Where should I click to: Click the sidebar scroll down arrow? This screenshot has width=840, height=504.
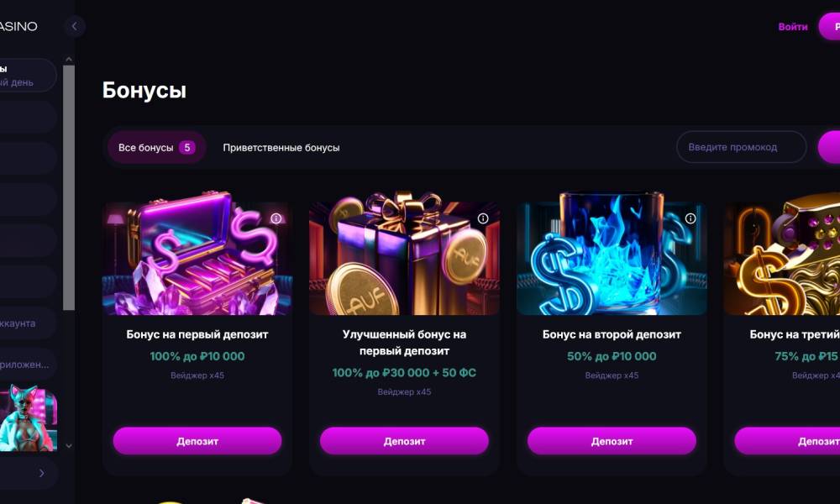pyautogui.click(x=69, y=445)
